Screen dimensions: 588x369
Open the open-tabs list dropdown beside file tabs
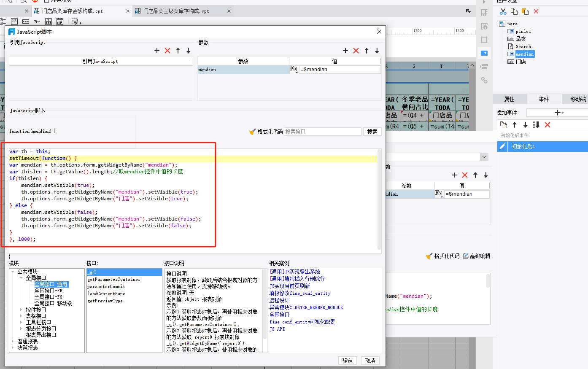468,11
